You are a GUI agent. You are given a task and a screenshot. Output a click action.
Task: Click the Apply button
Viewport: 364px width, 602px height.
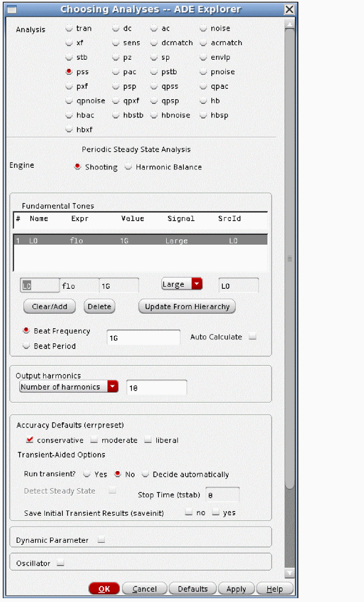[236, 588]
